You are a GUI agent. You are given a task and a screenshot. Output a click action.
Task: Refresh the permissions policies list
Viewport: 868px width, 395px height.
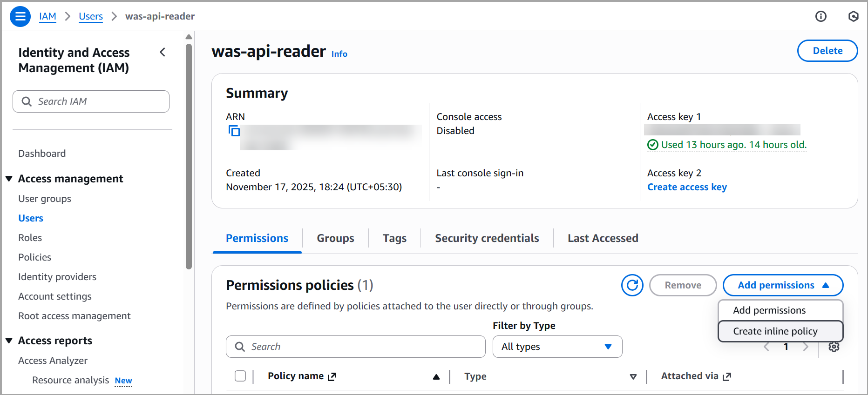pyautogui.click(x=632, y=285)
